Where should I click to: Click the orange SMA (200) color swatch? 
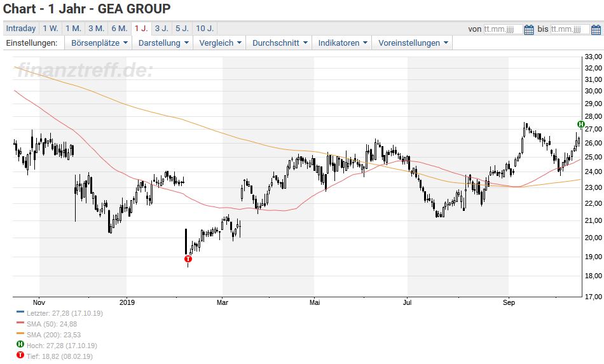[x=20, y=334]
